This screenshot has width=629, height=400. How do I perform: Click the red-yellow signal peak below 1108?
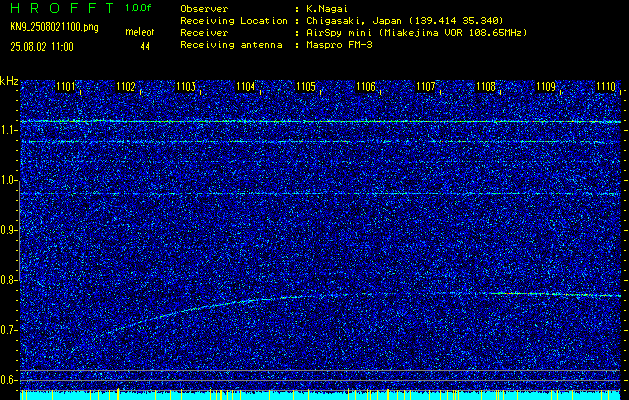[x=509, y=293]
